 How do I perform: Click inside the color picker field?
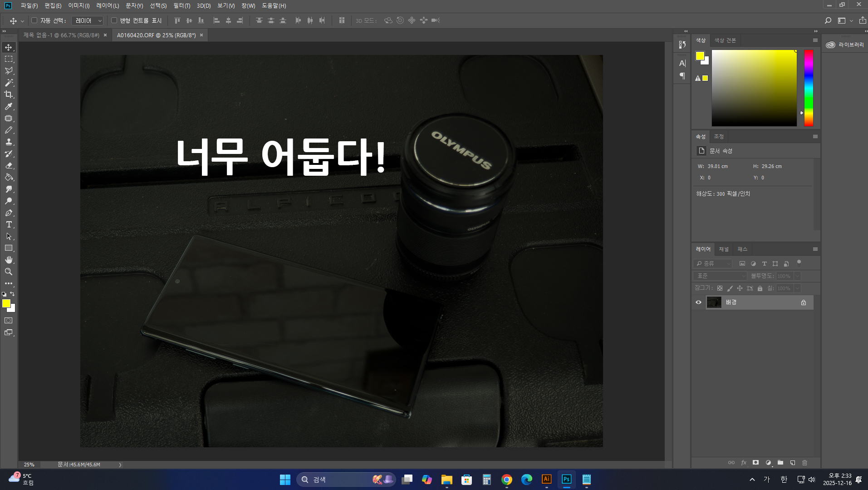click(754, 88)
